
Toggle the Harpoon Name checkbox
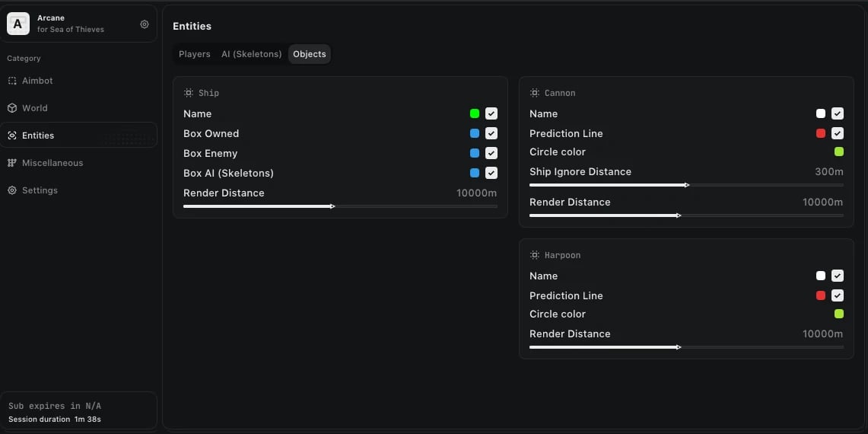(838, 276)
